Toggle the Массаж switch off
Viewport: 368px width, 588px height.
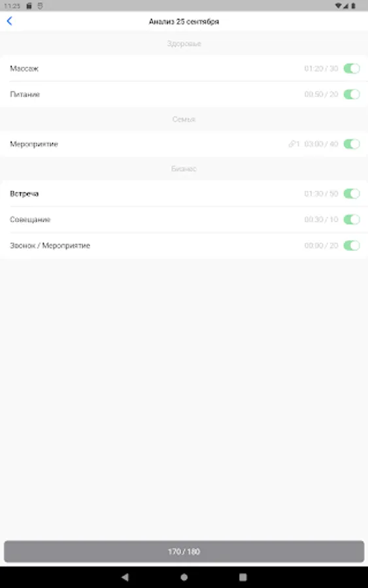[352, 68]
